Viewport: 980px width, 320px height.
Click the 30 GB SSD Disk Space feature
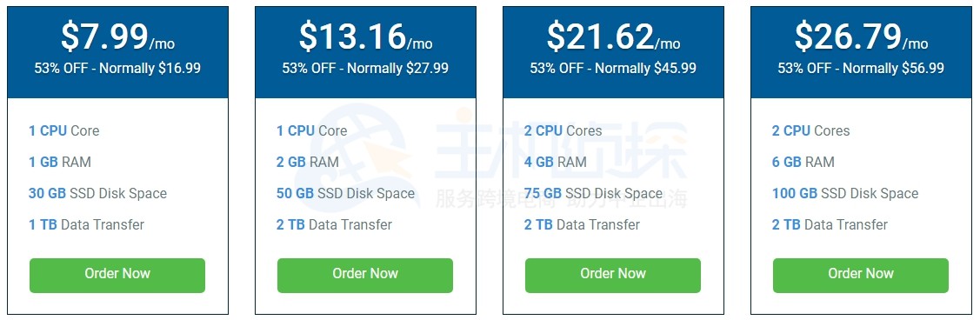click(x=97, y=193)
